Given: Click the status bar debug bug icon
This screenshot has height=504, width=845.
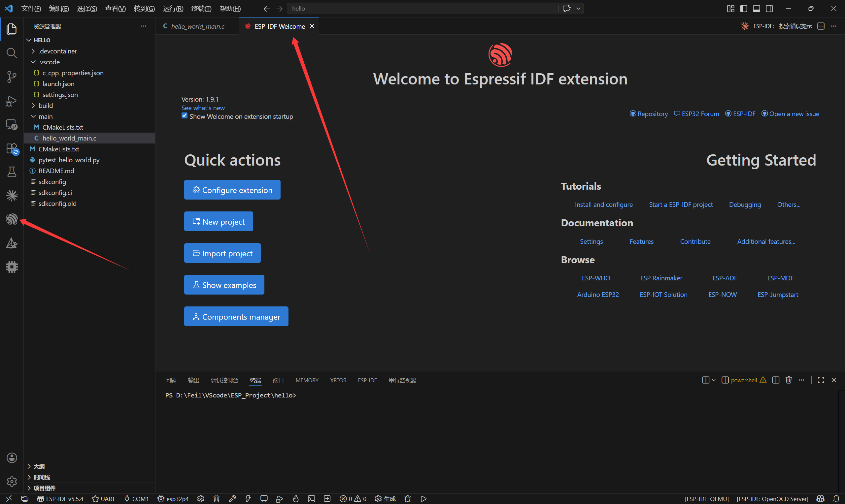Looking at the screenshot, I should click(408, 499).
